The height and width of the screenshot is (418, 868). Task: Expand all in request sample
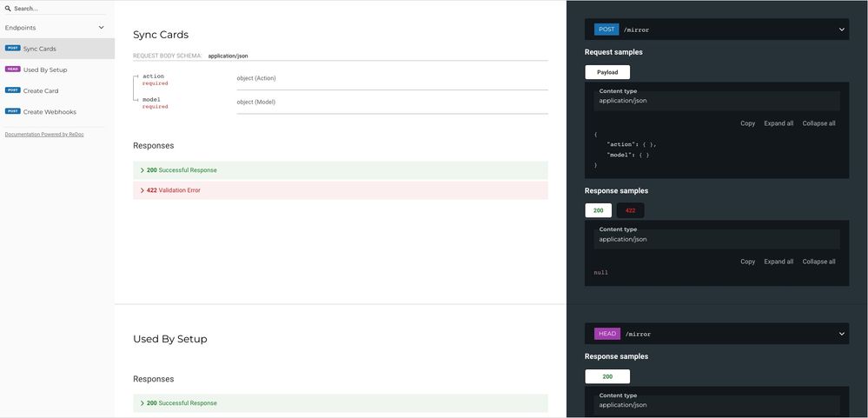point(779,123)
